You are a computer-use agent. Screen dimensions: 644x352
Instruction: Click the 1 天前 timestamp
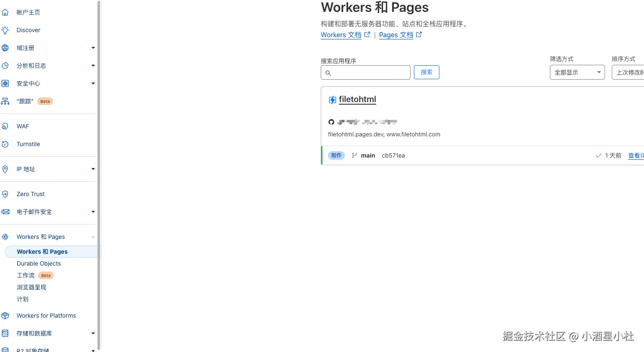click(x=613, y=155)
